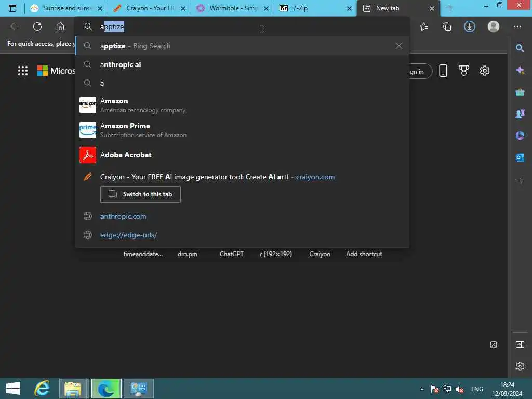Select anthropic ai search suggestion

tap(242, 64)
